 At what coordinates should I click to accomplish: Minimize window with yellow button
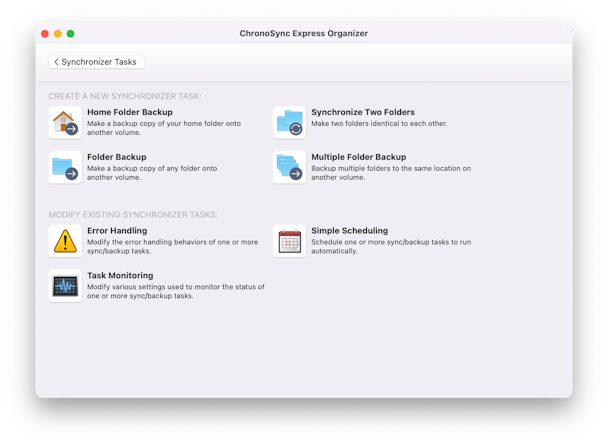[58, 34]
